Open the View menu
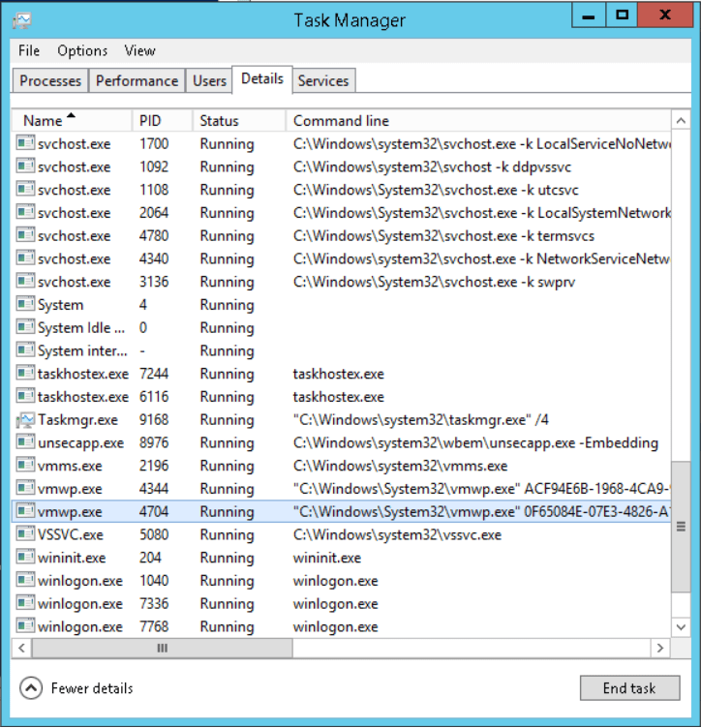The width and height of the screenshot is (701, 728). click(x=139, y=50)
